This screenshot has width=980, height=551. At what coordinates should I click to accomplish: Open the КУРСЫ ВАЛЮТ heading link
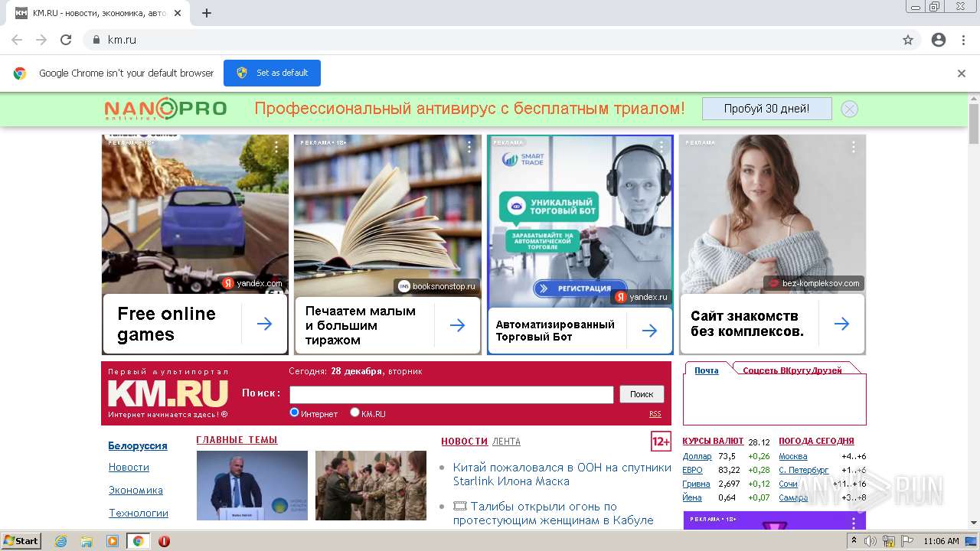point(713,441)
